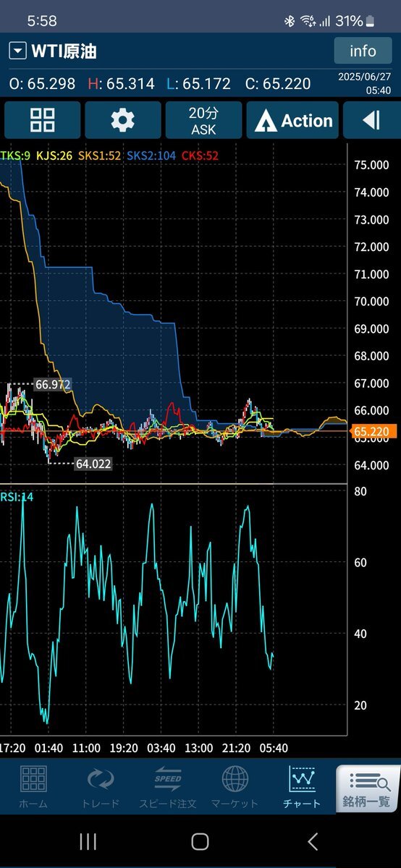Tap the orange 65.220 current price tag
The image size is (401, 868).
pos(372,432)
